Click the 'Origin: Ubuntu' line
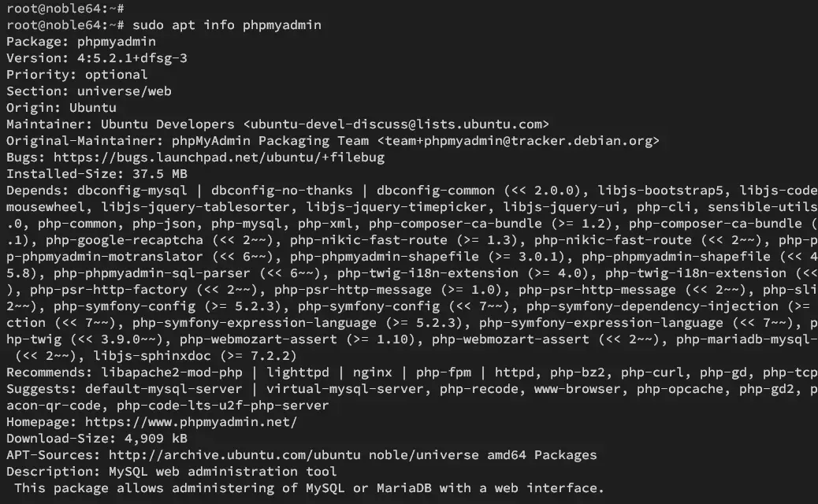The height and width of the screenshot is (504, 818). [61, 108]
